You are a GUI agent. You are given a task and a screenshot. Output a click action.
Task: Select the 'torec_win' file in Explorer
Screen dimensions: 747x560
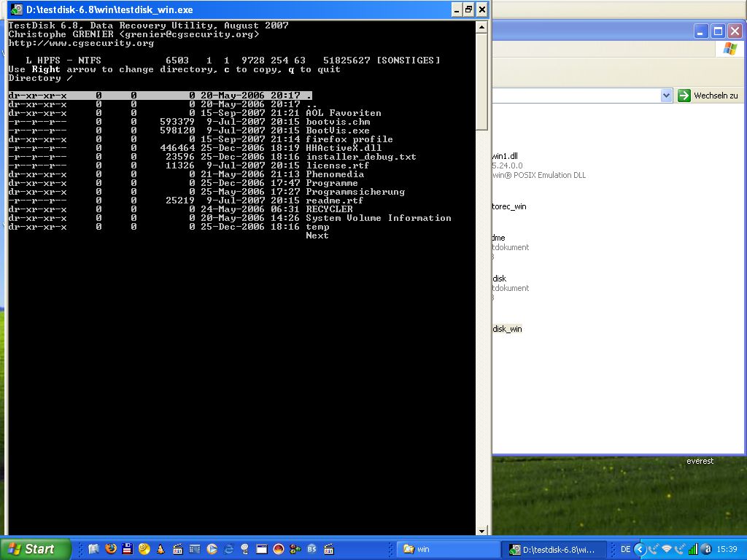(509, 206)
